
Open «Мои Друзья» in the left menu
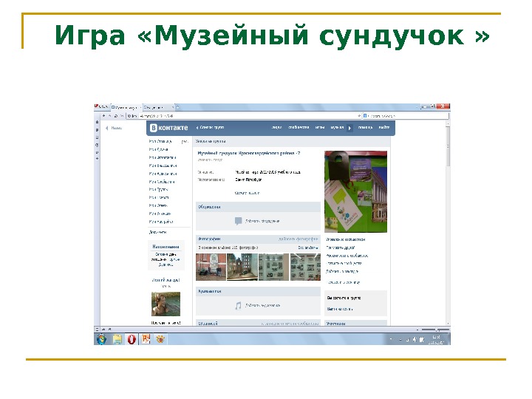click(x=158, y=149)
